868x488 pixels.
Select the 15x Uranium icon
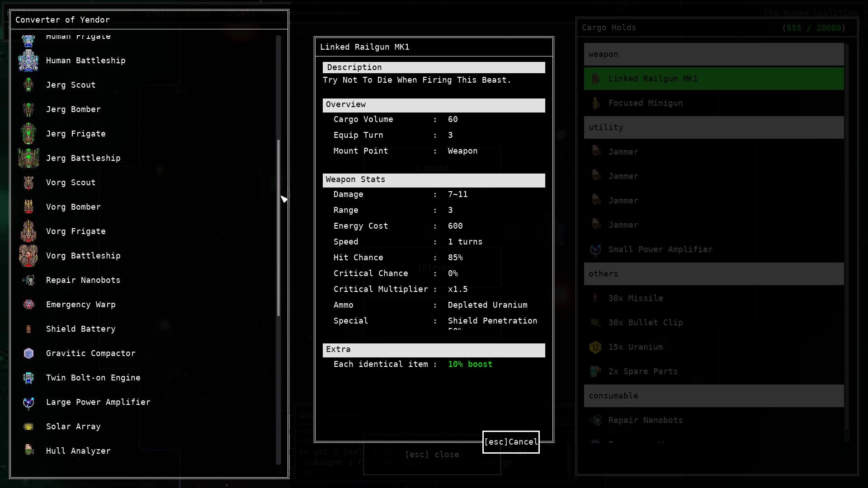click(595, 347)
